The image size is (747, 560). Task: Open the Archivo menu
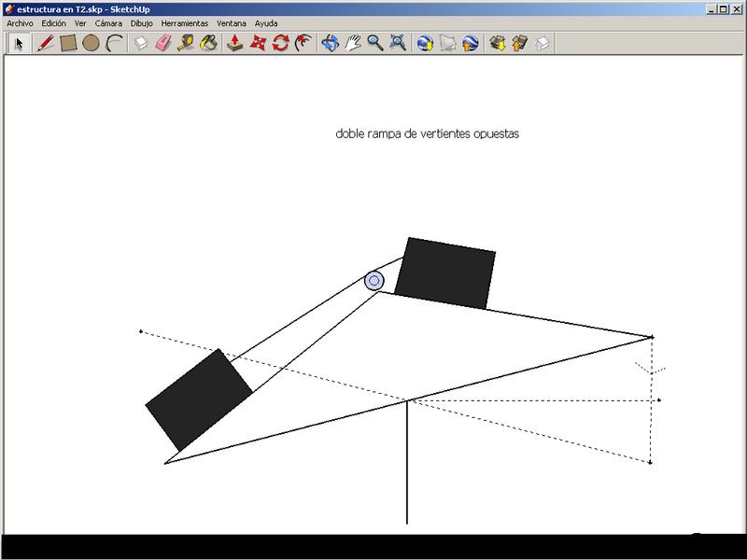pos(20,22)
